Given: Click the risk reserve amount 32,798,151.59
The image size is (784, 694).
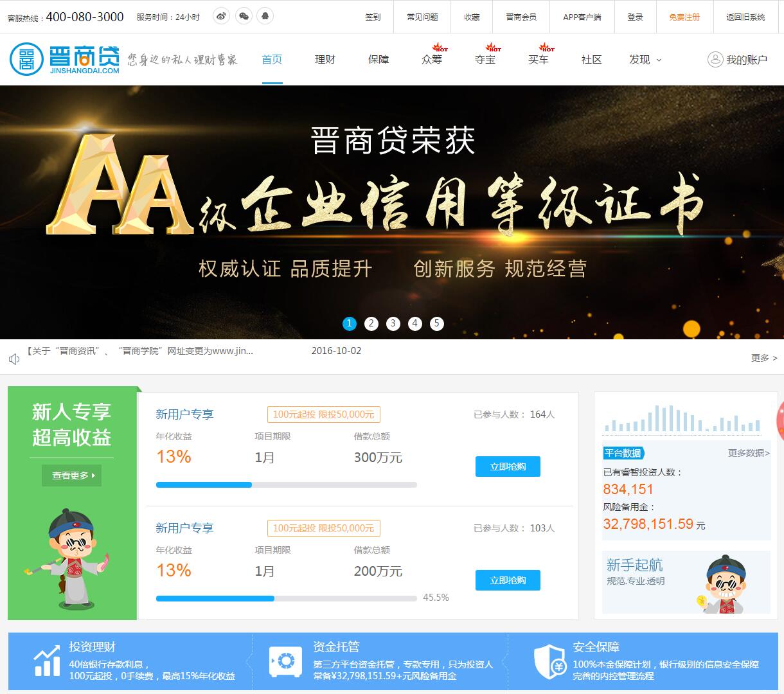Looking at the screenshot, I should pyautogui.click(x=648, y=524).
